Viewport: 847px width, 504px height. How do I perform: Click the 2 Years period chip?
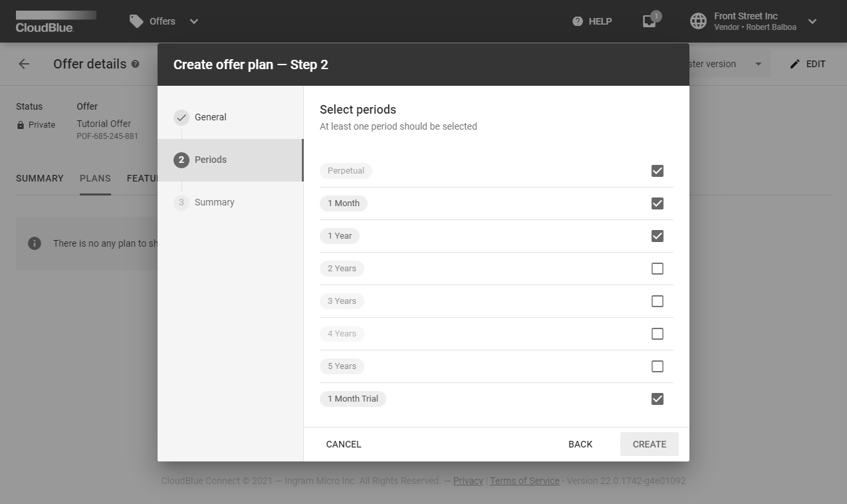click(x=342, y=269)
